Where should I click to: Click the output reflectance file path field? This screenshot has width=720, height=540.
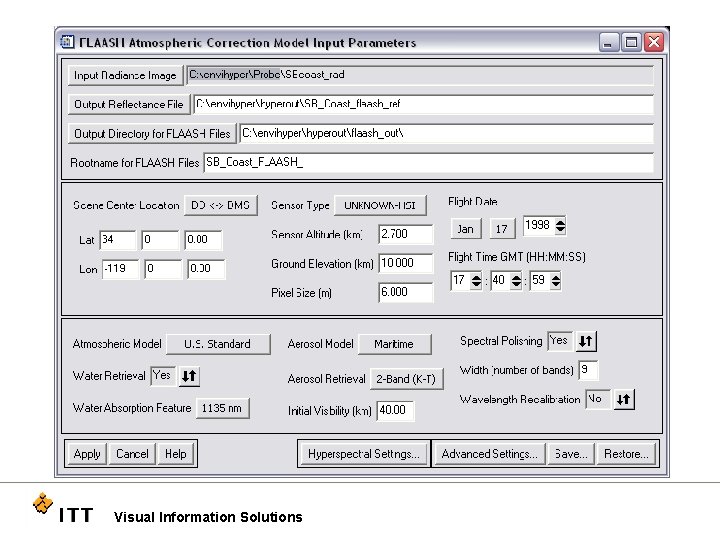[x=423, y=104]
